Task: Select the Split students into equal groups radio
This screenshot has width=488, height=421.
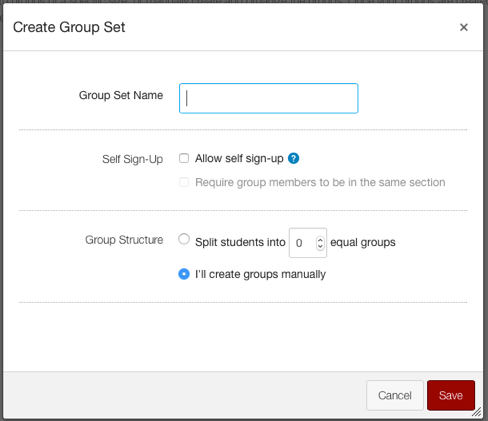Action: click(x=184, y=239)
